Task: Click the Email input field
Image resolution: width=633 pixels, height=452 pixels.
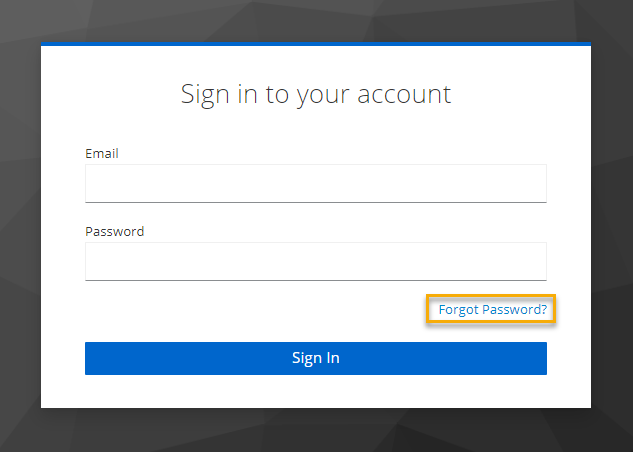Action: pyautogui.click(x=315, y=184)
